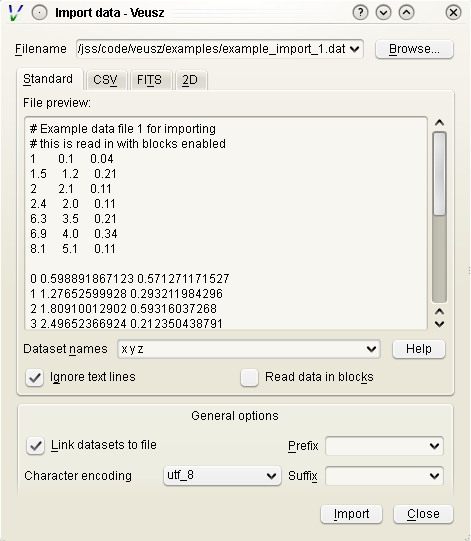The width and height of the screenshot is (471, 541).
Task: Toggle the Ignore text lines checkbox
Action: pyautogui.click(x=35, y=377)
